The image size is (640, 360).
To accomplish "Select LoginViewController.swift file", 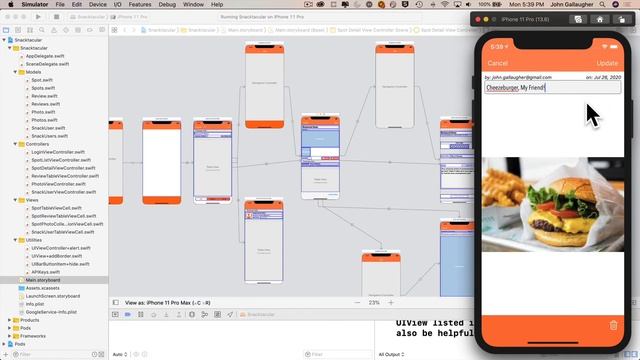I will (x=58, y=152).
